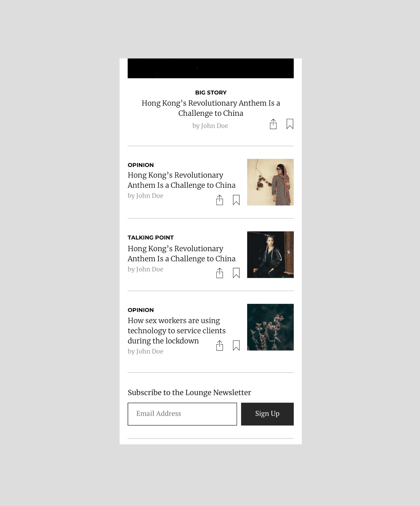
Task: Select the TALKING POINT category label
Action: [151, 237]
